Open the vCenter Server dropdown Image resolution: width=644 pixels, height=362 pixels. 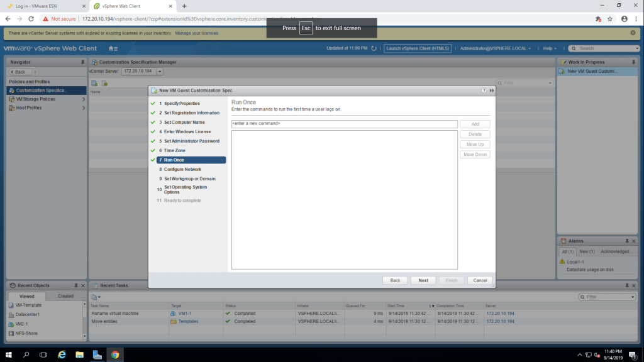[160, 72]
